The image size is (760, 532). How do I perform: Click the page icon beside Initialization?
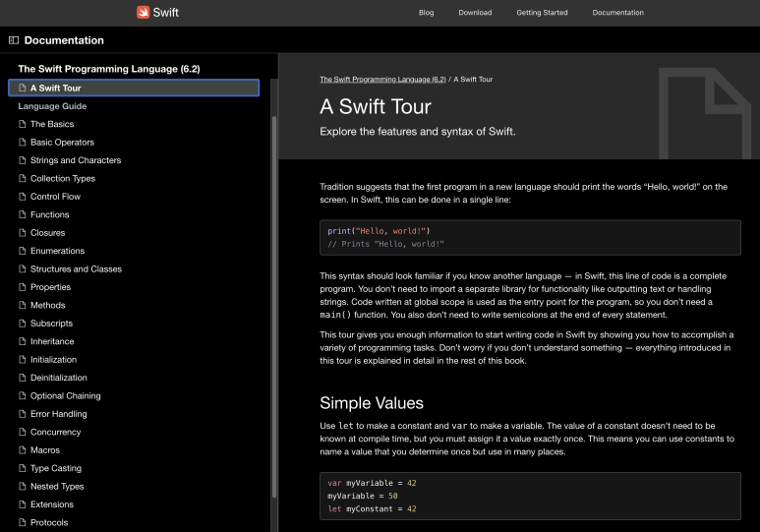(22, 359)
